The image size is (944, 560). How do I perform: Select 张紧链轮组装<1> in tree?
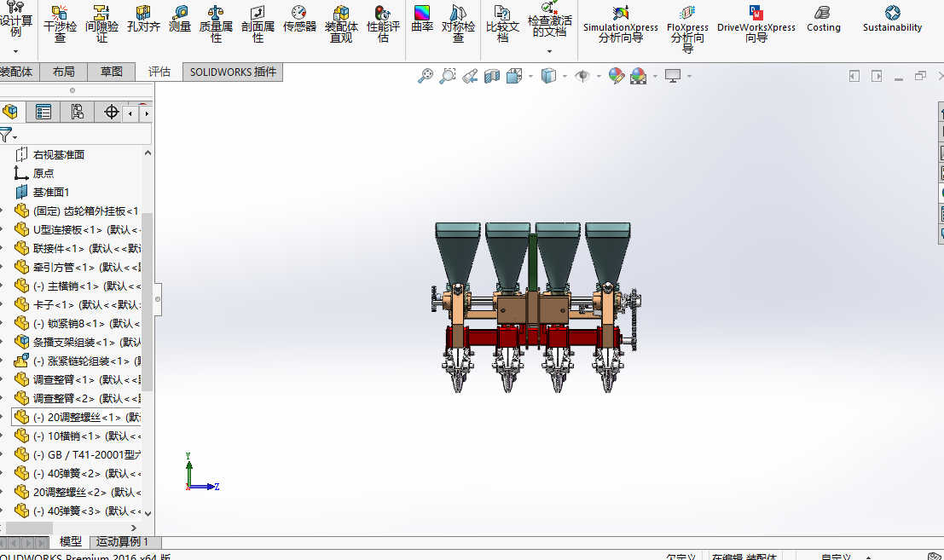pyautogui.click(x=77, y=361)
